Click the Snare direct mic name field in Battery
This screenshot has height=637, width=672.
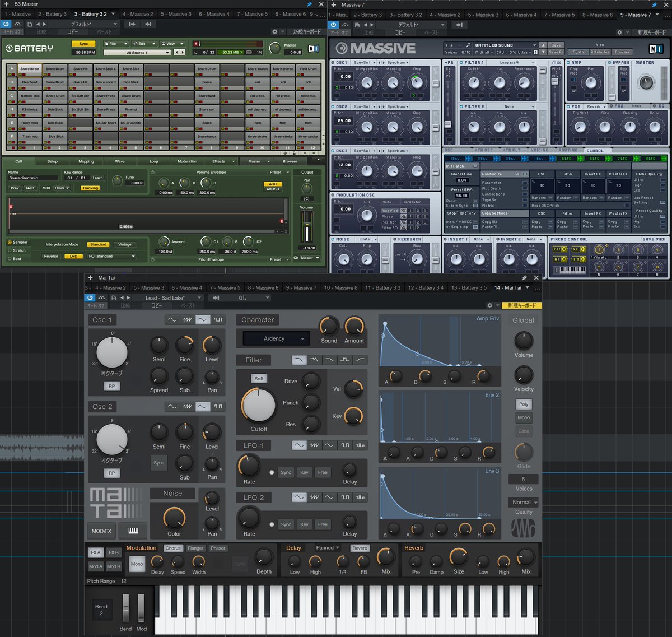click(x=33, y=178)
